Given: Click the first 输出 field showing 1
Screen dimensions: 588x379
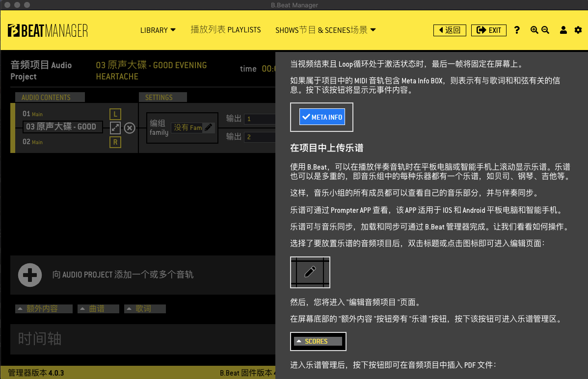Looking at the screenshot, I should pos(260,119).
